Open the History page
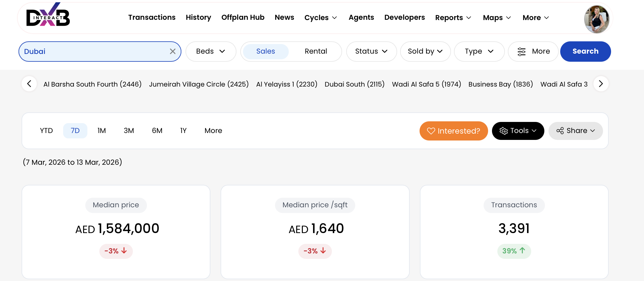The height and width of the screenshot is (281, 644). (x=198, y=17)
